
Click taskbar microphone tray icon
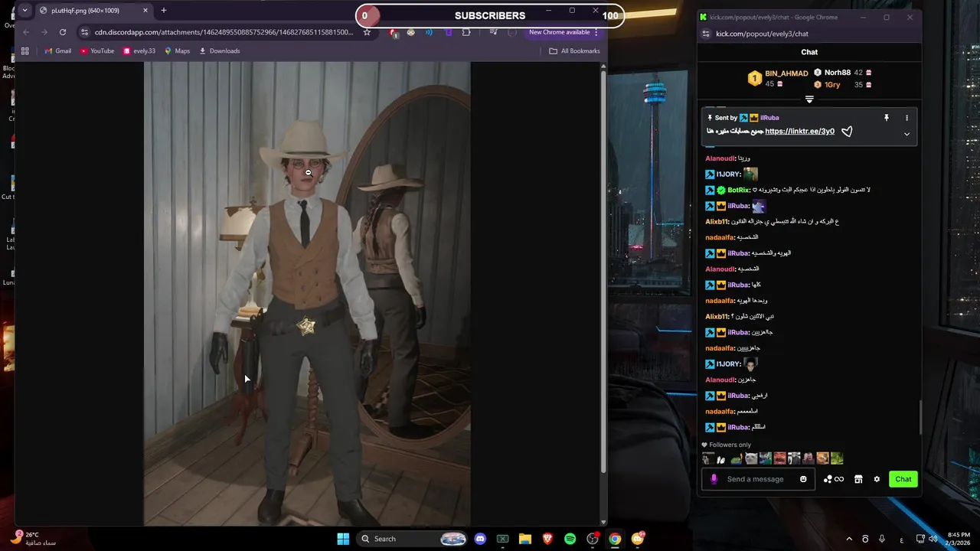tap(882, 540)
